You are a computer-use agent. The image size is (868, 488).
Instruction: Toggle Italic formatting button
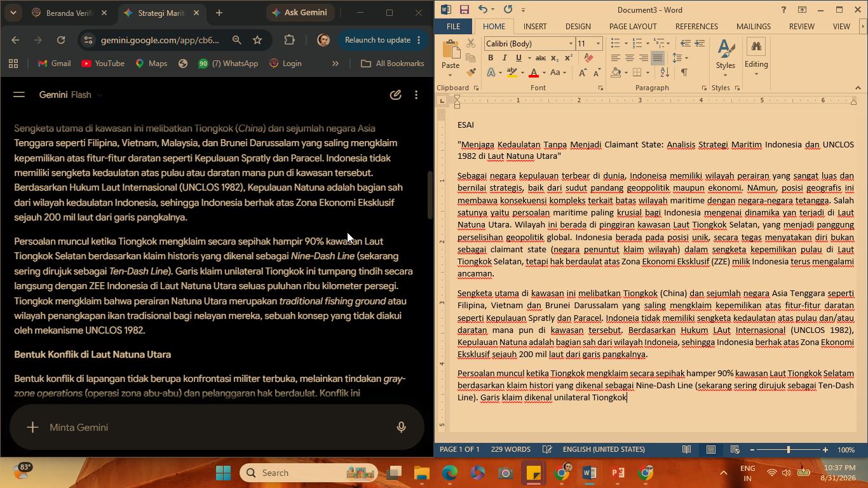[x=505, y=58]
